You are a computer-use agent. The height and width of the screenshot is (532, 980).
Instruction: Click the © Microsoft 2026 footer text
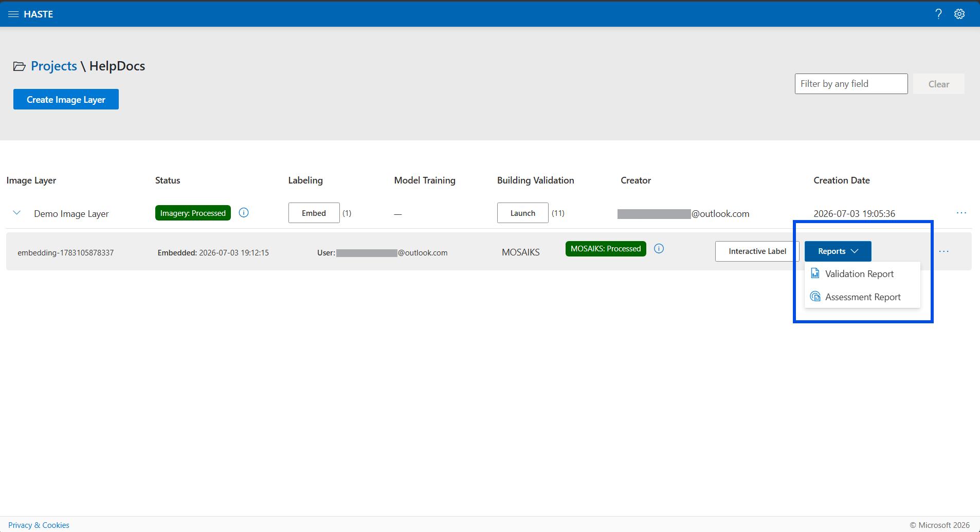(x=939, y=525)
